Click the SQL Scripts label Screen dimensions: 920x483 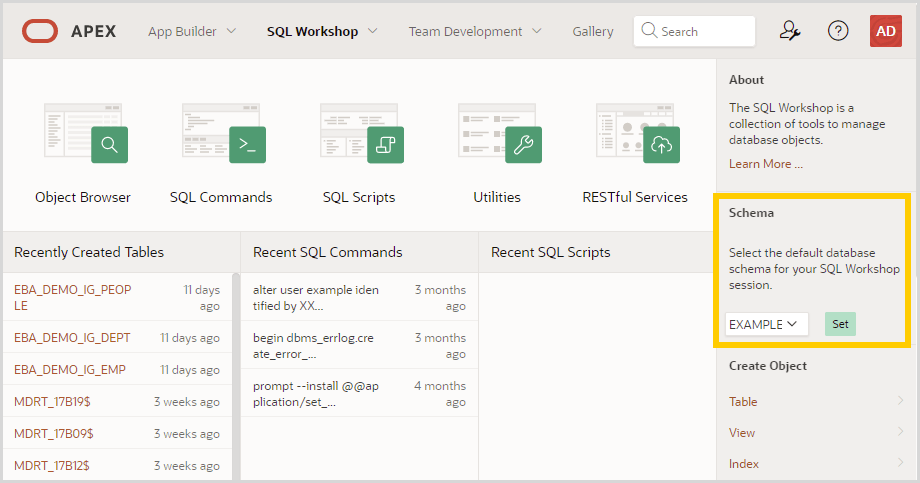pyautogui.click(x=359, y=197)
